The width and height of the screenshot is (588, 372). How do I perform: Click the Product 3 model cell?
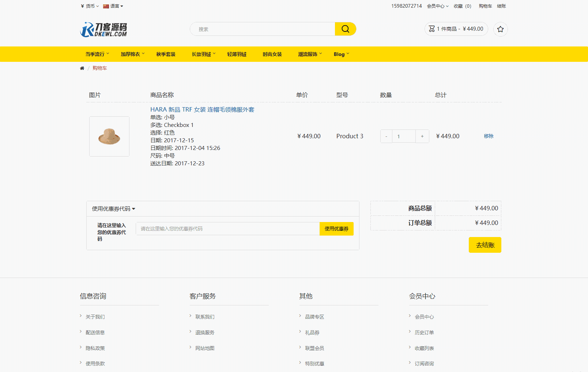click(x=350, y=136)
